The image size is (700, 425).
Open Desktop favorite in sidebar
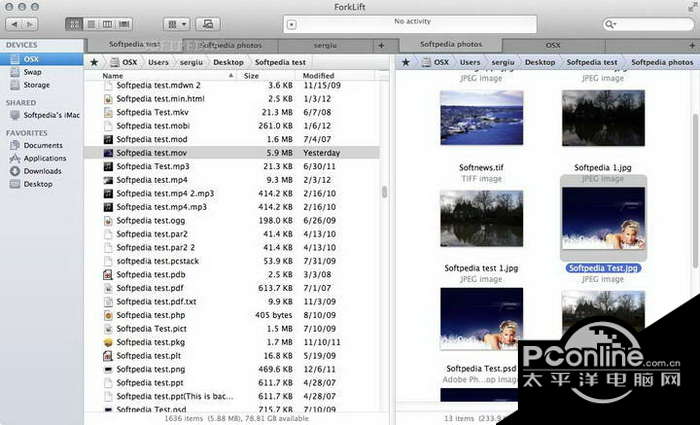42,184
